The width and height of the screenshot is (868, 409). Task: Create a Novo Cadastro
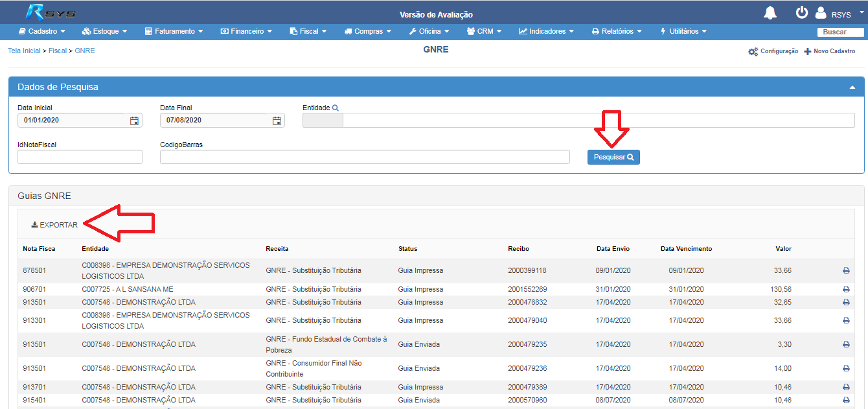(829, 51)
